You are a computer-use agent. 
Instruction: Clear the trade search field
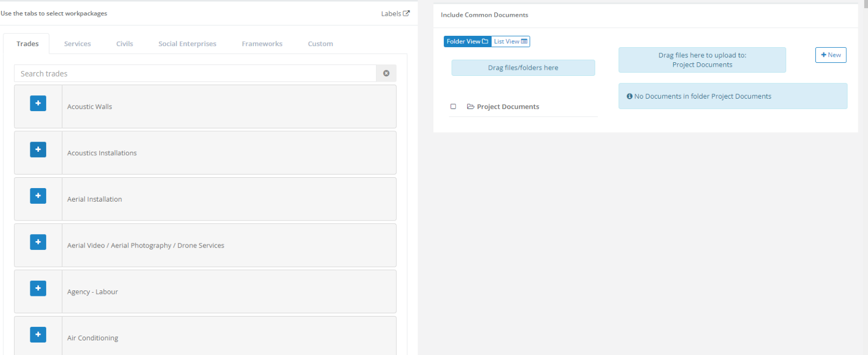pyautogui.click(x=386, y=73)
